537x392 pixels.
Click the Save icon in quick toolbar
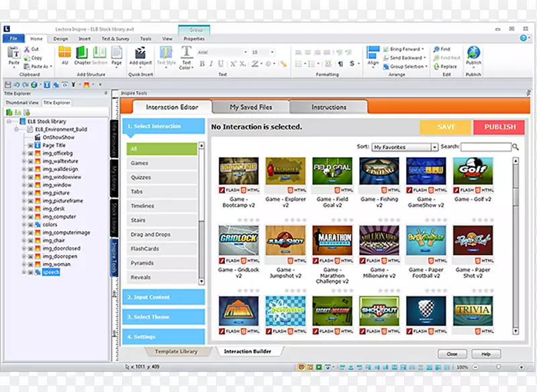point(8,85)
